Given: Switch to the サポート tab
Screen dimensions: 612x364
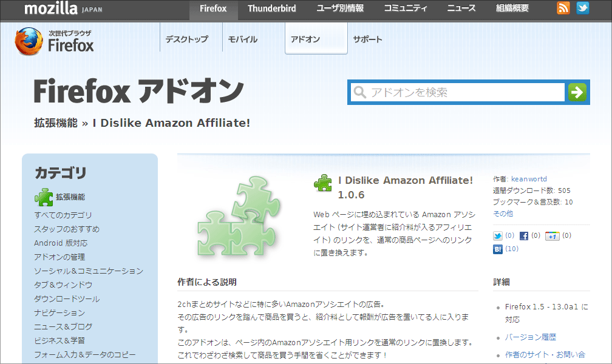Looking at the screenshot, I should coord(368,39).
